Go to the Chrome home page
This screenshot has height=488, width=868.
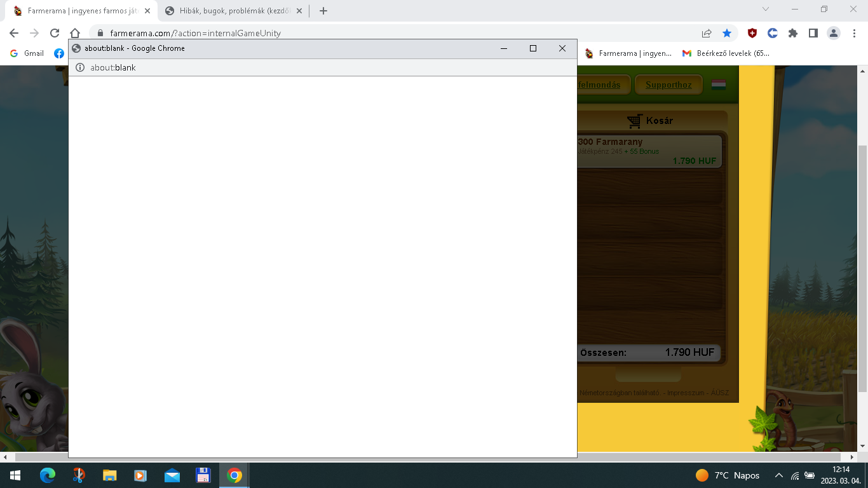click(75, 33)
